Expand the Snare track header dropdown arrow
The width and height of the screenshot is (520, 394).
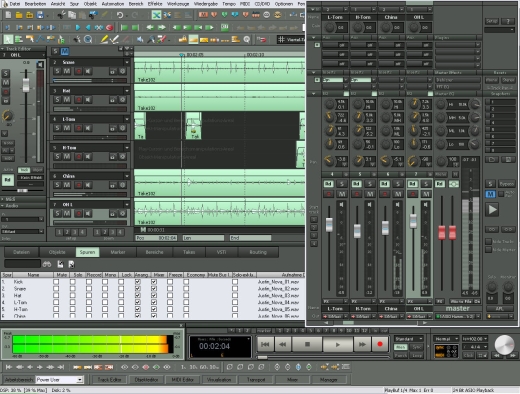127,62
